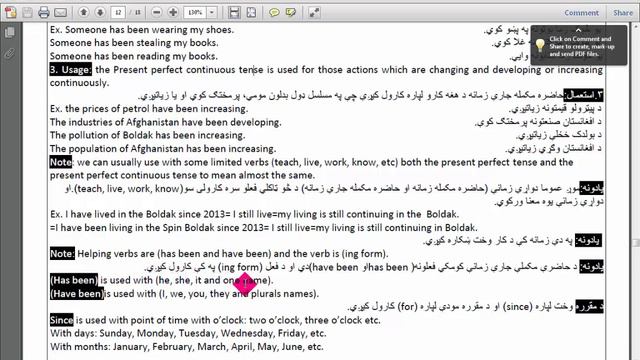The image size is (640, 360).
Task: Click highlighted "3. Usage:" heading
Action: coord(71,70)
